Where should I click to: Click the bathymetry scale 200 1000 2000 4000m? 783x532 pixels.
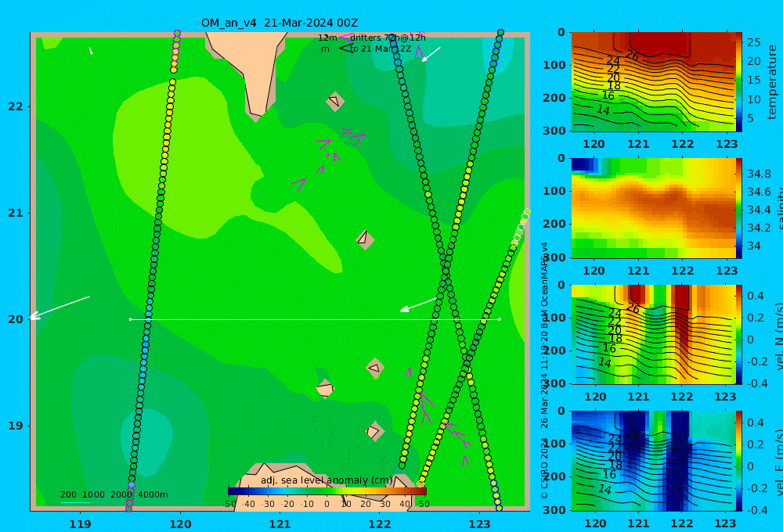[114, 494]
